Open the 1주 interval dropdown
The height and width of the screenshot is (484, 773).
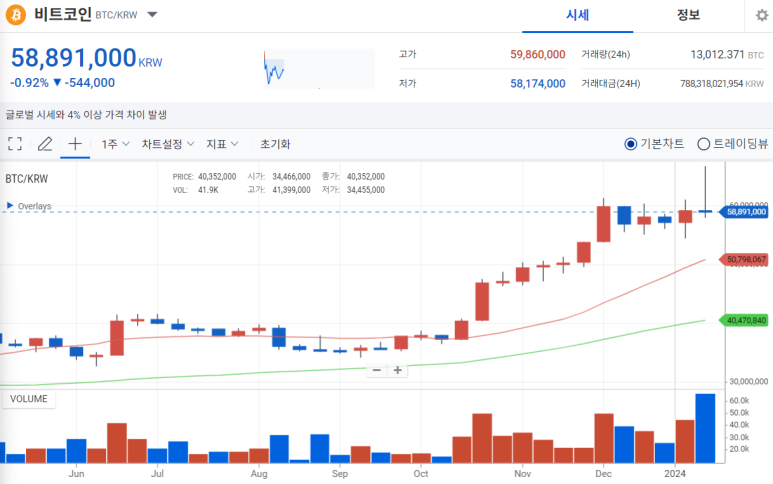114,144
